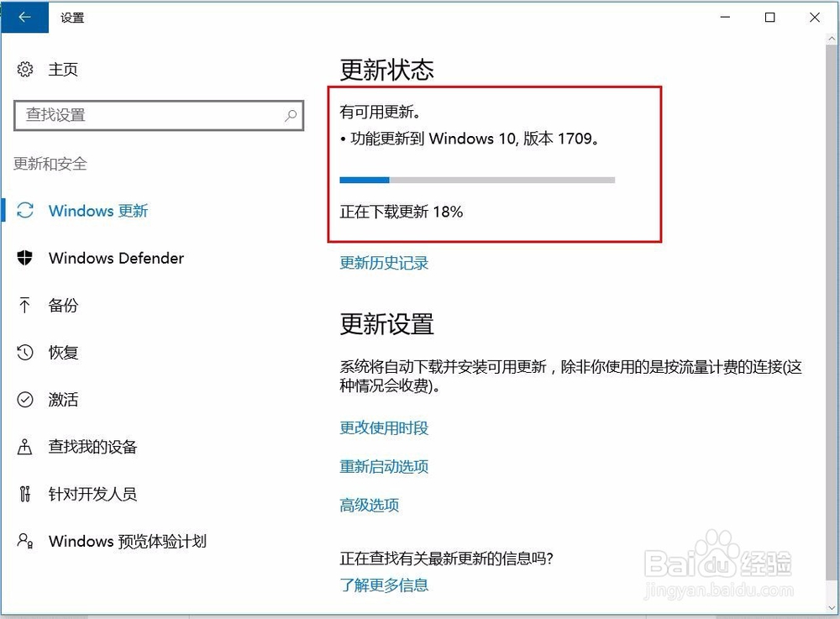Click the 正在下载更新 18% status text
Image resolution: width=840 pixels, height=619 pixels.
(402, 212)
